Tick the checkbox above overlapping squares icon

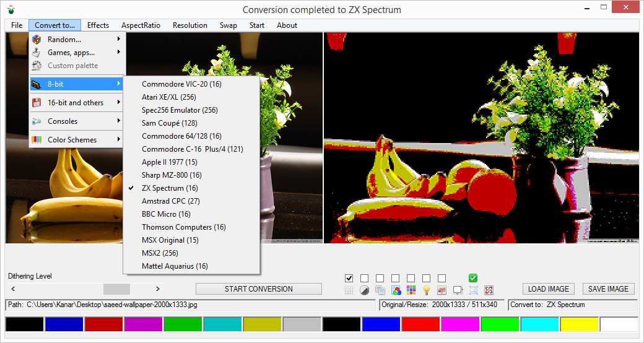[380, 278]
